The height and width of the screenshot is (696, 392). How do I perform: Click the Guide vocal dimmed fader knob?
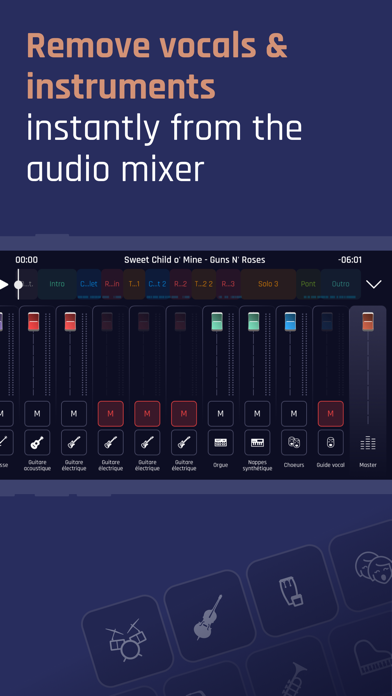327,321
